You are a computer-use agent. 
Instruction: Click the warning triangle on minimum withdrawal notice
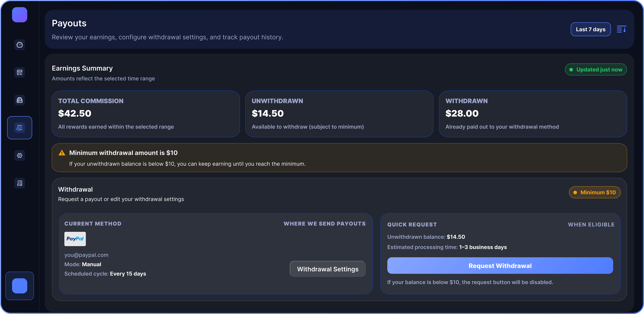coord(62,152)
